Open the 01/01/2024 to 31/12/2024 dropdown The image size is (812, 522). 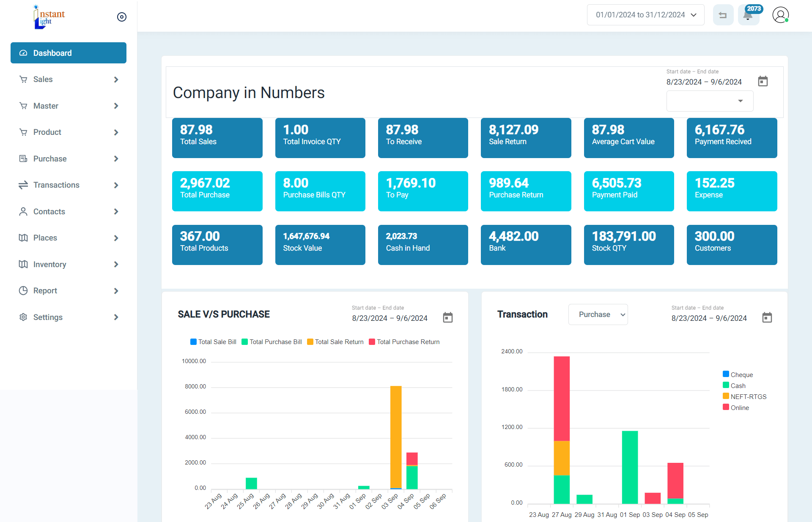click(645, 15)
